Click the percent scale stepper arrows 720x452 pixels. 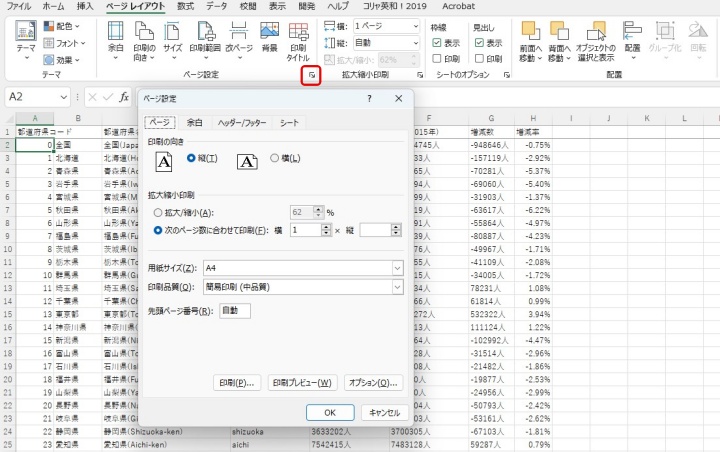click(x=318, y=212)
